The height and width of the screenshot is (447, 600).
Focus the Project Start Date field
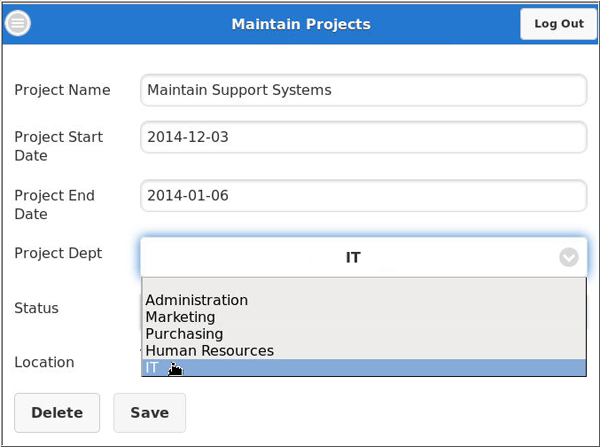(x=363, y=137)
